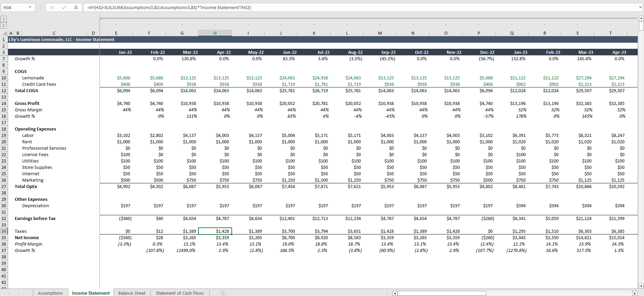The image size is (644, 296).
Task: Collapse outline to level 1
Action: (x=3, y=19)
